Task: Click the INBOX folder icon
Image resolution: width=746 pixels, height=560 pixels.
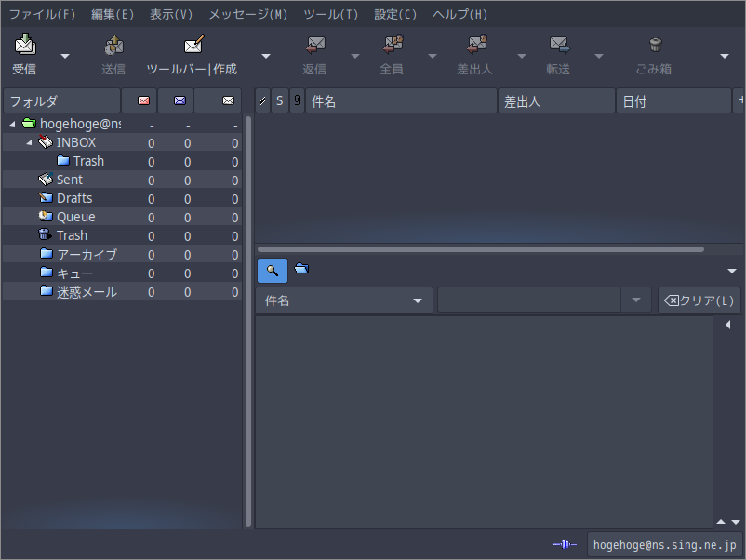Action: pyautogui.click(x=46, y=141)
